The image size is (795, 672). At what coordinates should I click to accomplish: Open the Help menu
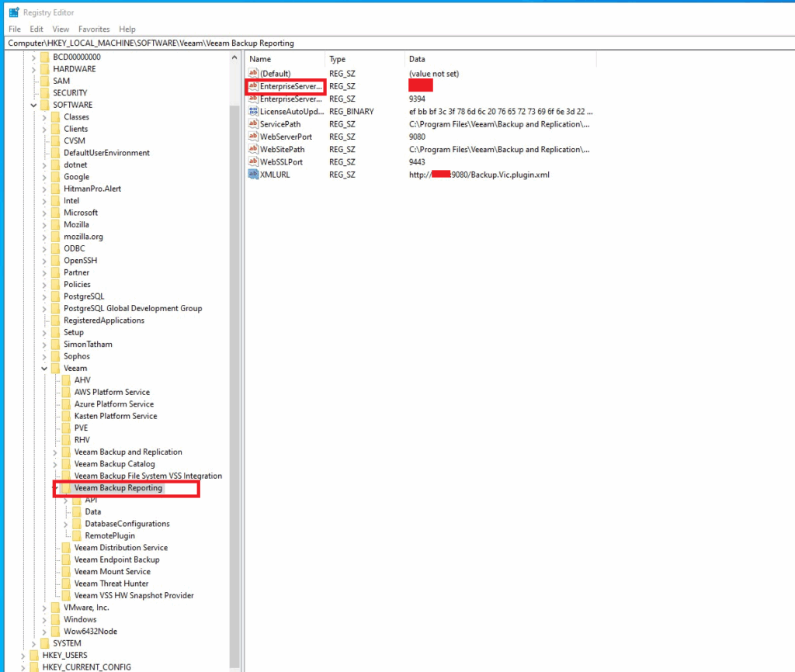(x=127, y=29)
